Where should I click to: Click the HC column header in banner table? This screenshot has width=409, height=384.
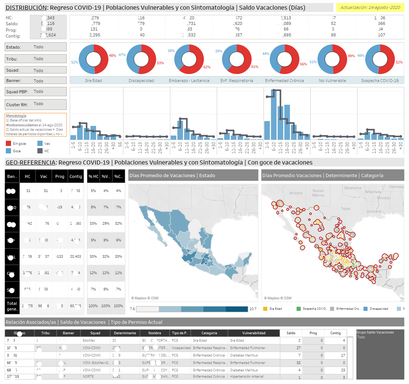pyautogui.click(x=28, y=176)
